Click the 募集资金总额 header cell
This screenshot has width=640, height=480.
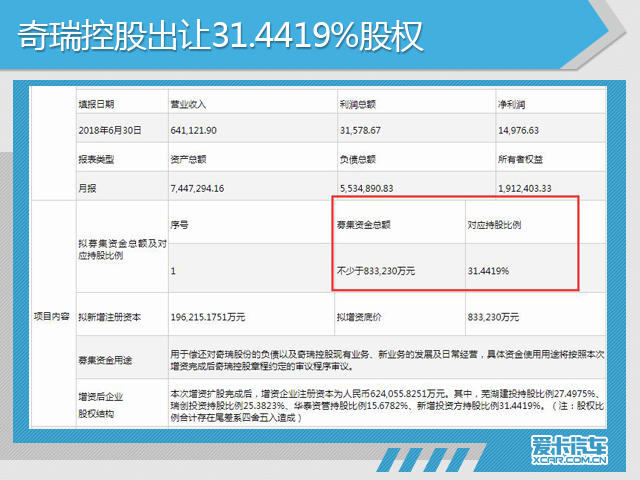(364, 224)
